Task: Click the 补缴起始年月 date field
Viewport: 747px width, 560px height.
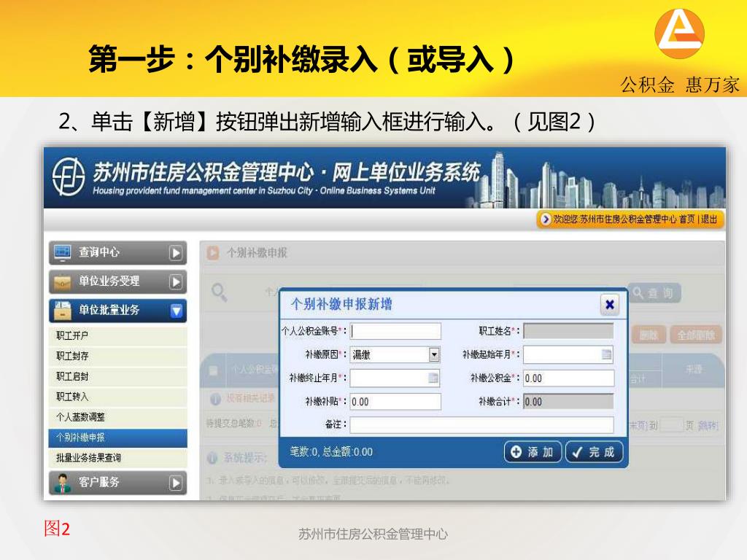Action: (568, 354)
